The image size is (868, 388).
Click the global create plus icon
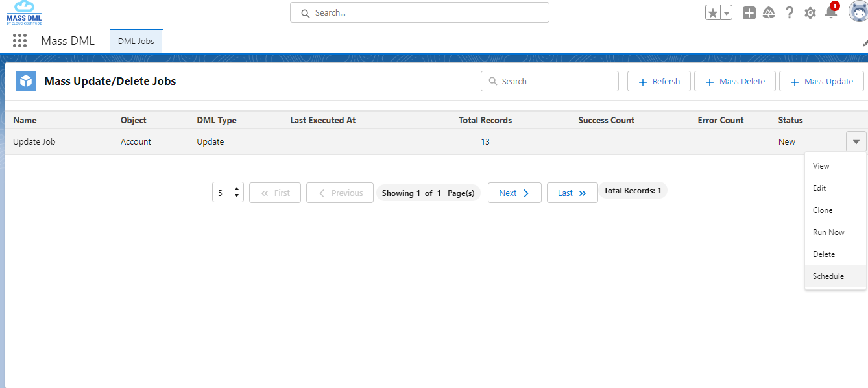(749, 13)
